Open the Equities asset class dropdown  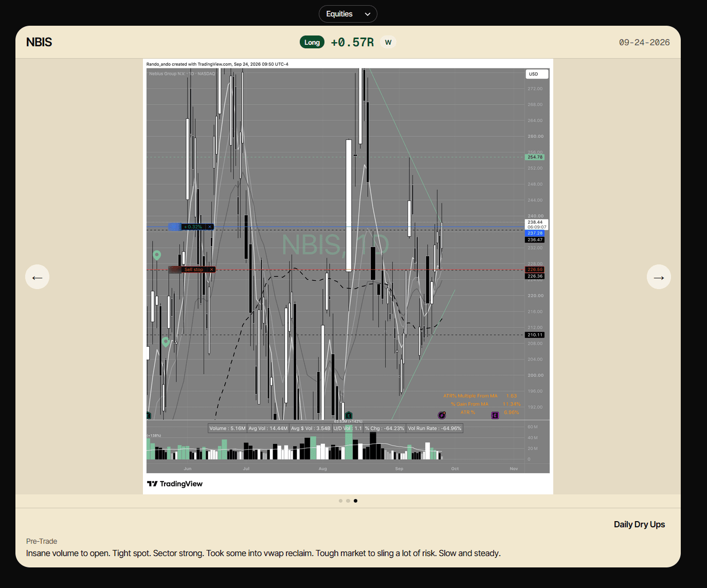pos(348,14)
